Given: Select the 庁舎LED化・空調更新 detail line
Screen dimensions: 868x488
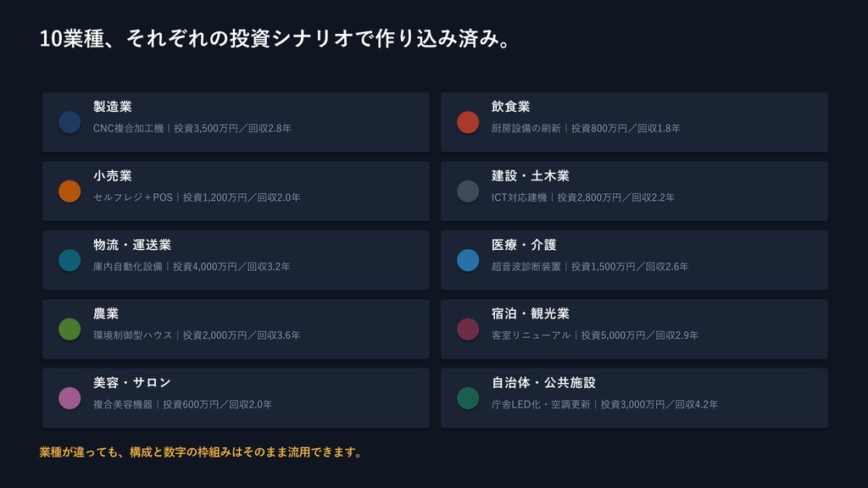Looking at the screenshot, I should point(604,404).
